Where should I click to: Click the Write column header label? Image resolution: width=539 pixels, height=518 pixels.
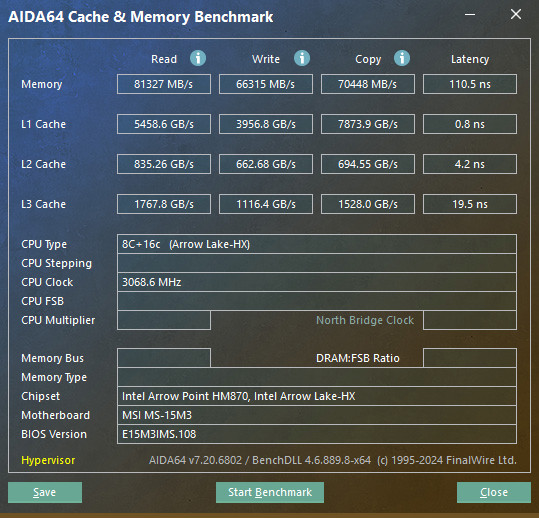tap(266, 59)
